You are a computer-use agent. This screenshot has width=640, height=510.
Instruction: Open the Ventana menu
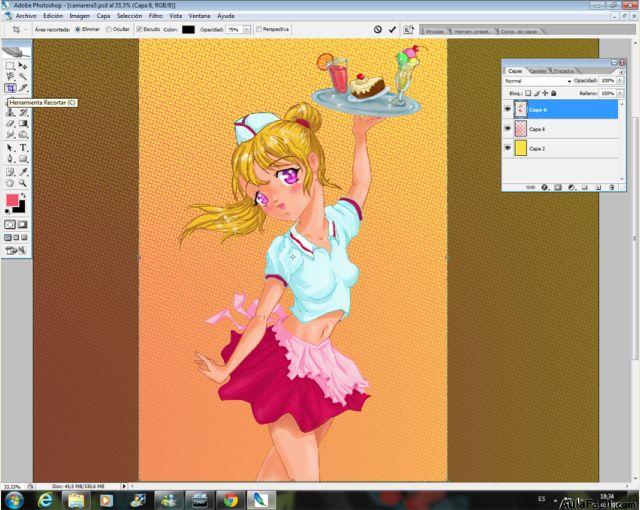199,16
